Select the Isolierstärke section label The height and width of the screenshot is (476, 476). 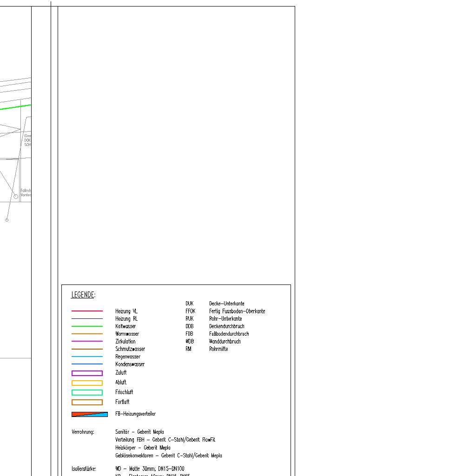click(84, 469)
